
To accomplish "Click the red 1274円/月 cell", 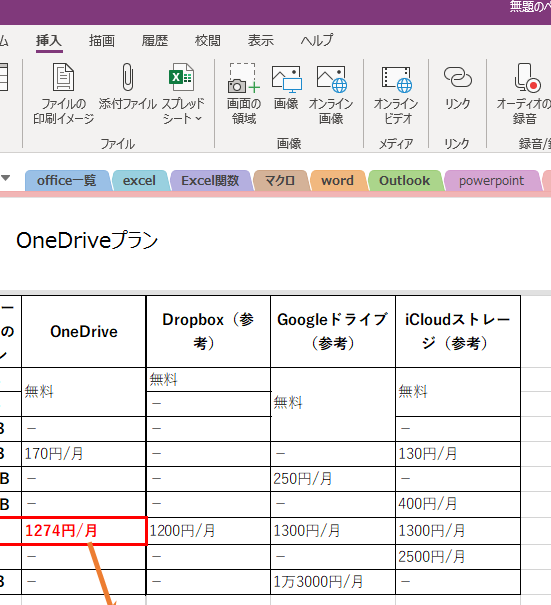I will pos(84,531).
